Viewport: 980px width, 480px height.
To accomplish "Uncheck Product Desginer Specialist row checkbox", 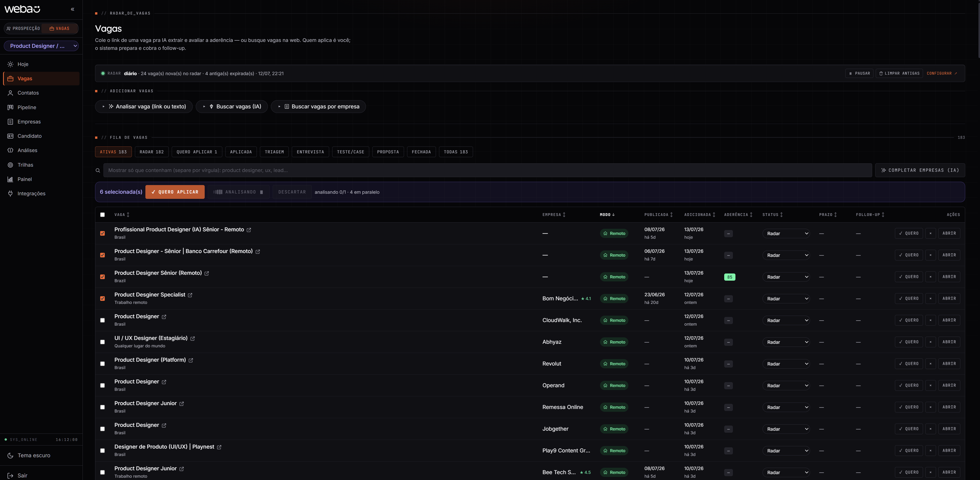I will coord(102,299).
